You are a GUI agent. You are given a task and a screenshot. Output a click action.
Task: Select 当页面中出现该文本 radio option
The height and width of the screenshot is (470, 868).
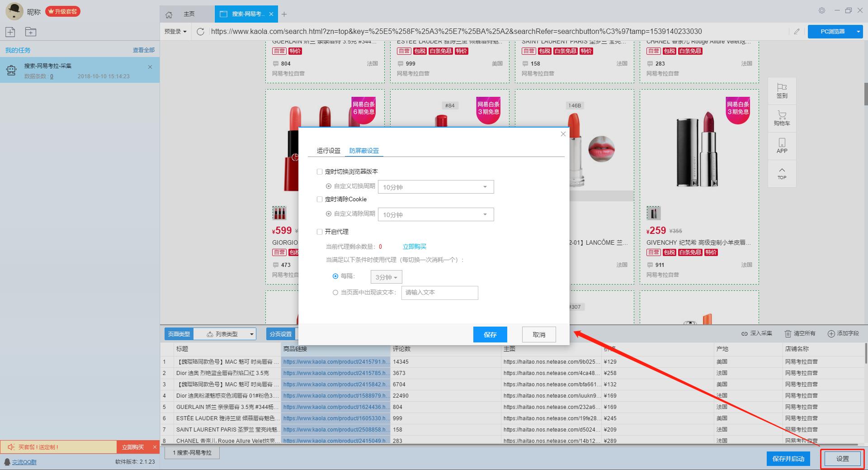pos(335,292)
